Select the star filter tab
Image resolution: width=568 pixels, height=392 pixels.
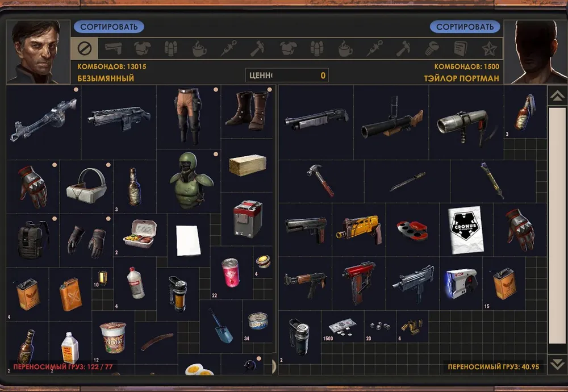pos(488,49)
